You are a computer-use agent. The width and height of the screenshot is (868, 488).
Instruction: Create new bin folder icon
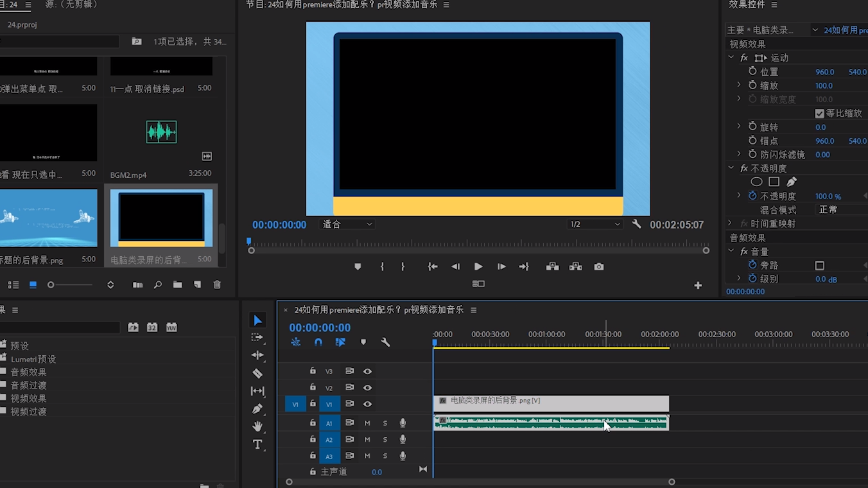point(177,284)
